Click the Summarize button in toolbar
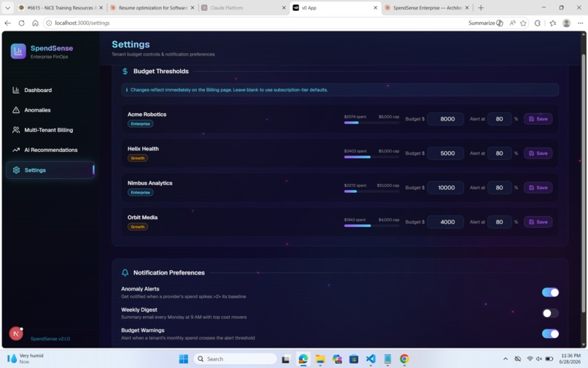Image resolution: width=588 pixels, height=368 pixels. point(486,23)
